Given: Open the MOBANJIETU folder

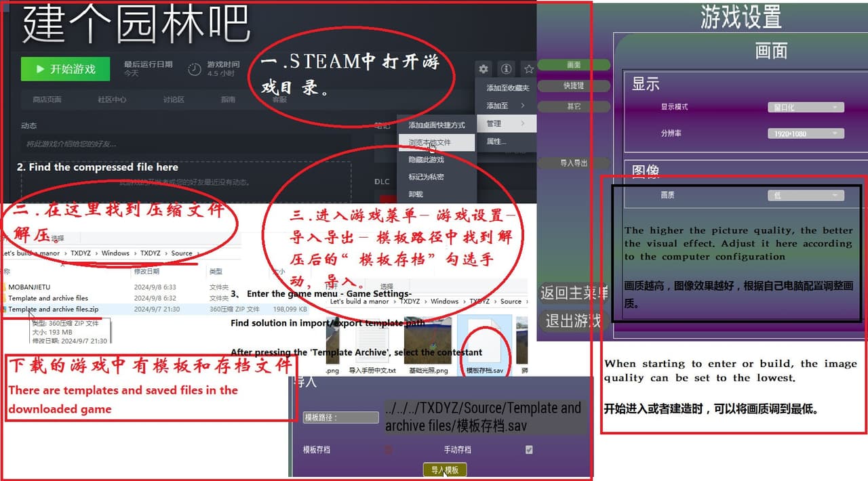Looking at the screenshot, I should pyautogui.click(x=28, y=287).
